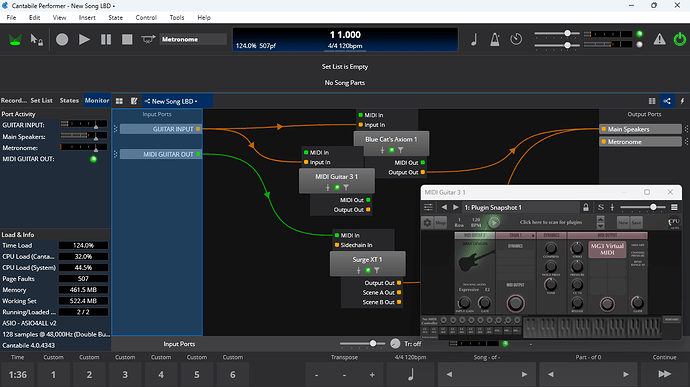Toggle the green enable light on Surge XT 1 node

pos(367,270)
